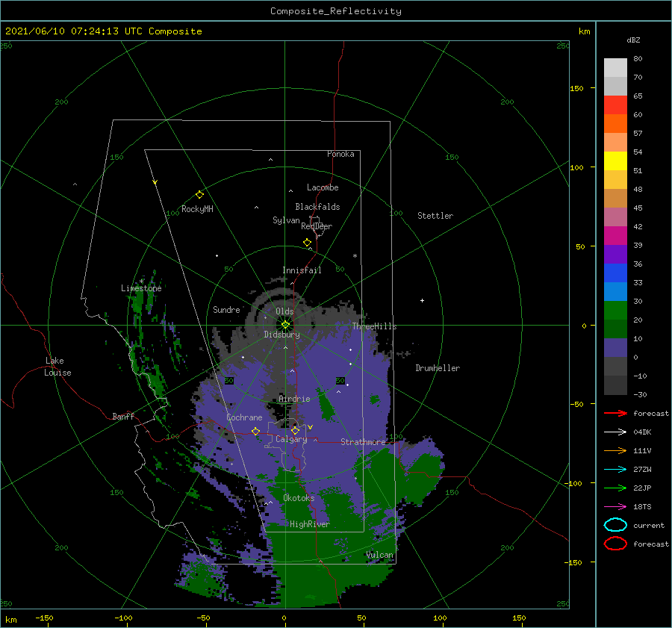Click the Airdrie label

294,399
